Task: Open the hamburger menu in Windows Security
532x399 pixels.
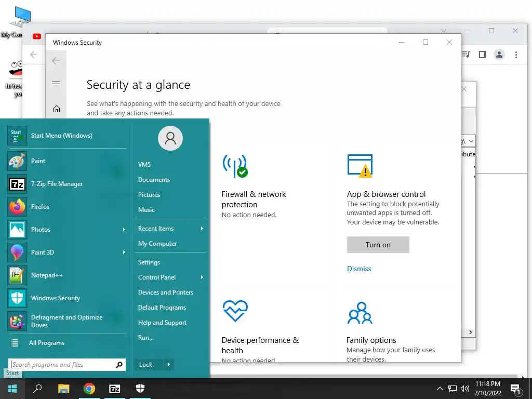Action: (56, 84)
